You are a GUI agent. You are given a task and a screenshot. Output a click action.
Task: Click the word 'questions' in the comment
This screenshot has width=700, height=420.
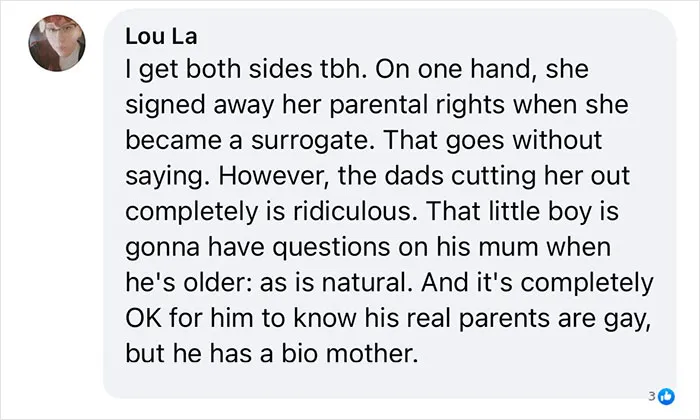[331, 247]
